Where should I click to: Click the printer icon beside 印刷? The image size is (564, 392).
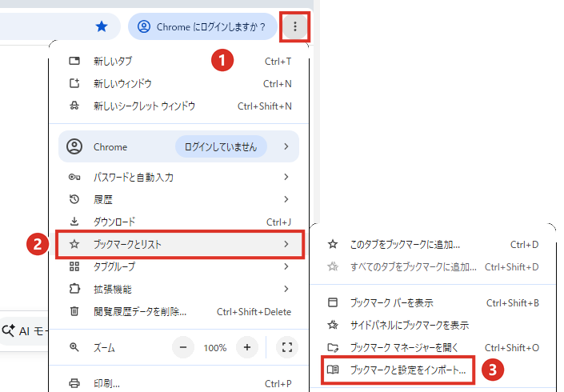(74, 383)
